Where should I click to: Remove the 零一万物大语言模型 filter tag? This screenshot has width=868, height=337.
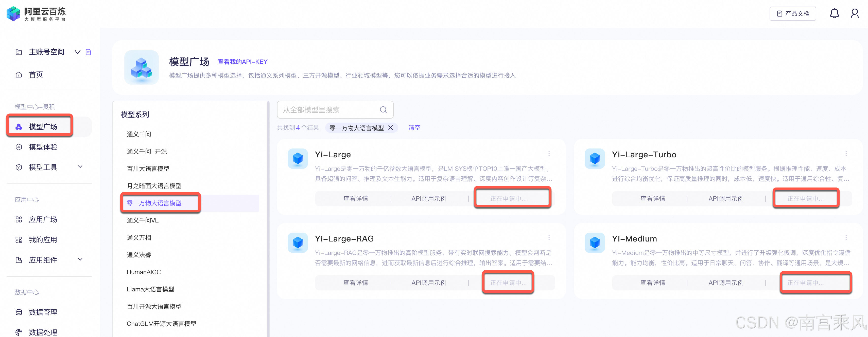(391, 128)
